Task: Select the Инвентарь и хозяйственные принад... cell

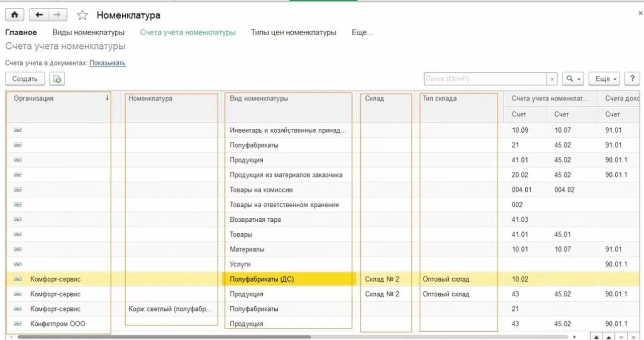Action: point(289,130)
